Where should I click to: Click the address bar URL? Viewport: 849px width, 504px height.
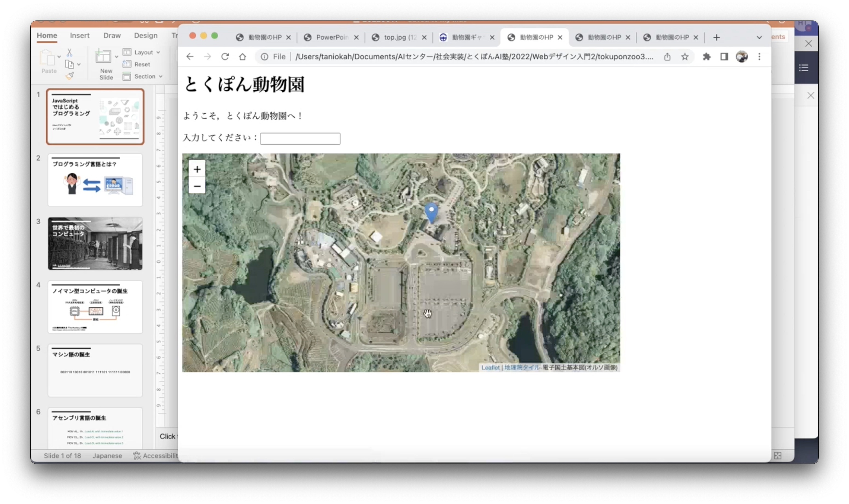(x=474, y=57)
